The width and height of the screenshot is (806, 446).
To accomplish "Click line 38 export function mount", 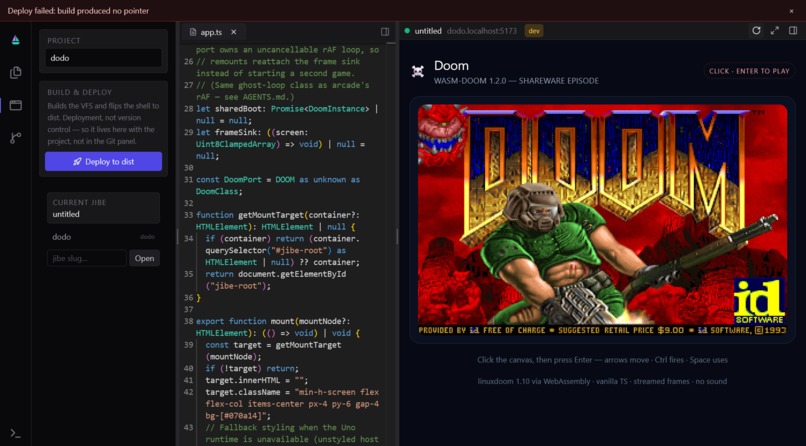I will click(278, 327).
